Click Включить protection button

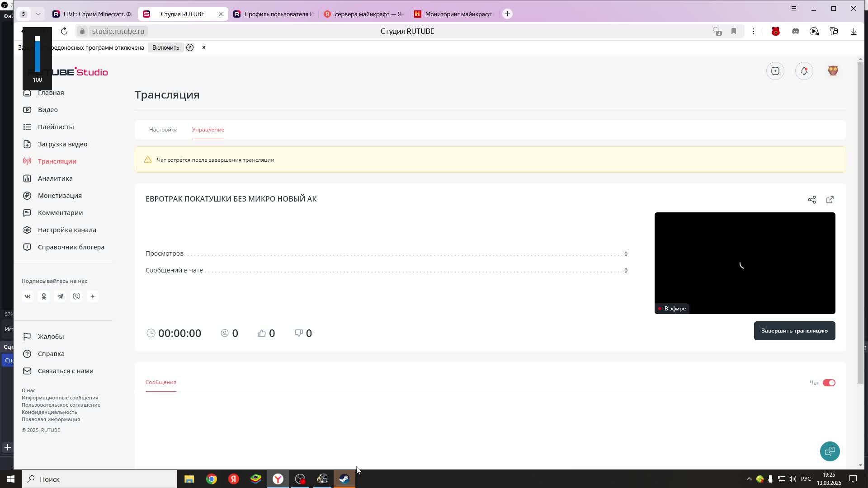tap(165, 47)
